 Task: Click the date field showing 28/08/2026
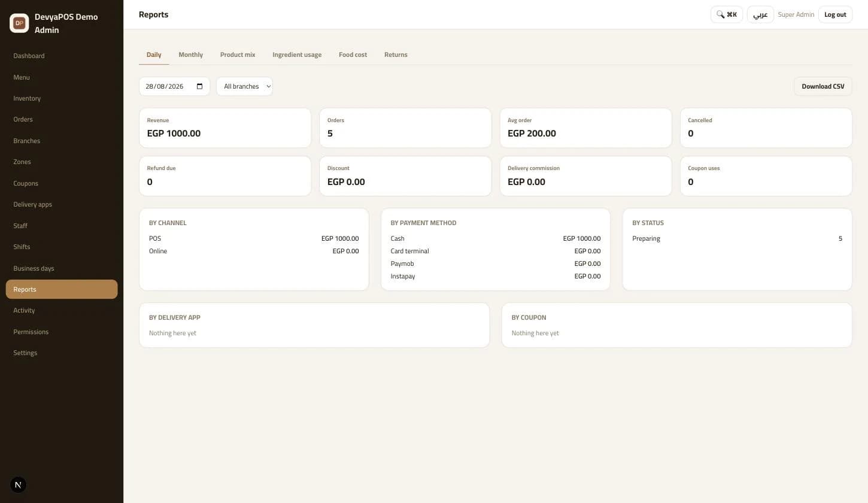[x=174, y=86]
